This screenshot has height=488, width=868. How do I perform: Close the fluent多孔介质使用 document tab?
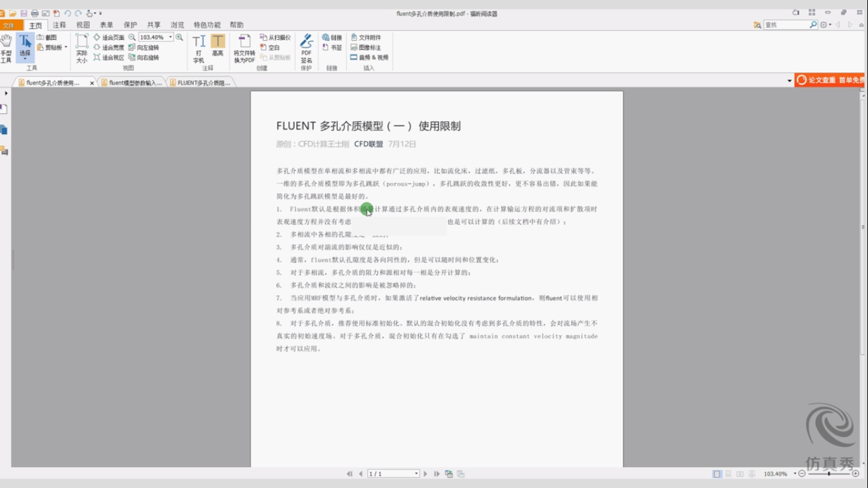pos(92,83)
